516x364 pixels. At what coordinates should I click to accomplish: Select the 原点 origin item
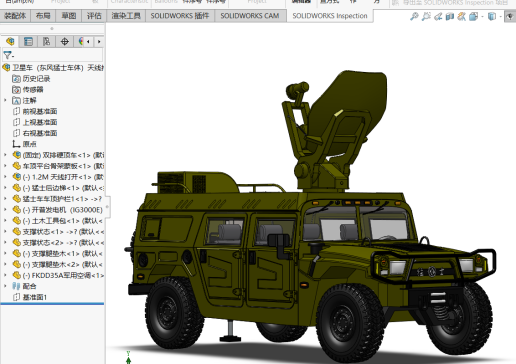pyautogui.click(x=24, y=144)
